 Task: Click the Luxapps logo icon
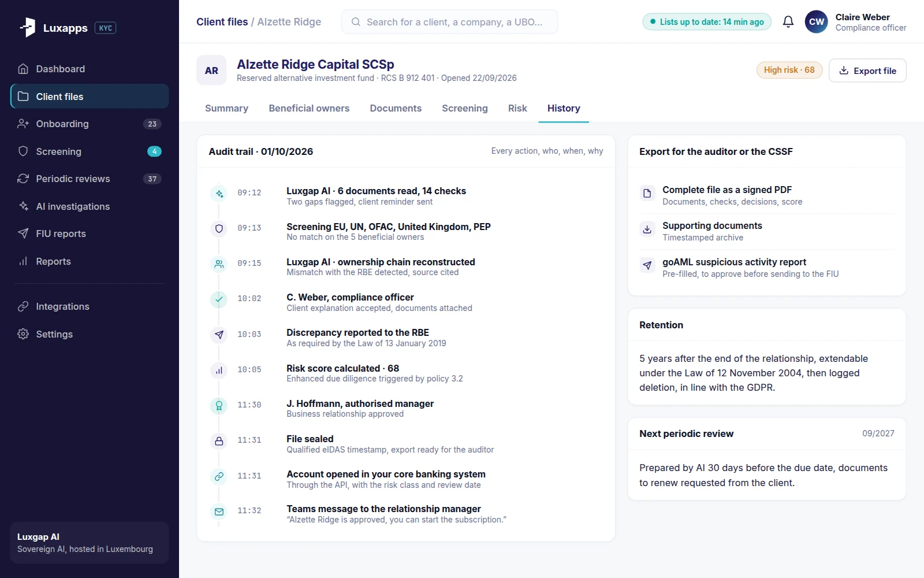pos(28,27)
